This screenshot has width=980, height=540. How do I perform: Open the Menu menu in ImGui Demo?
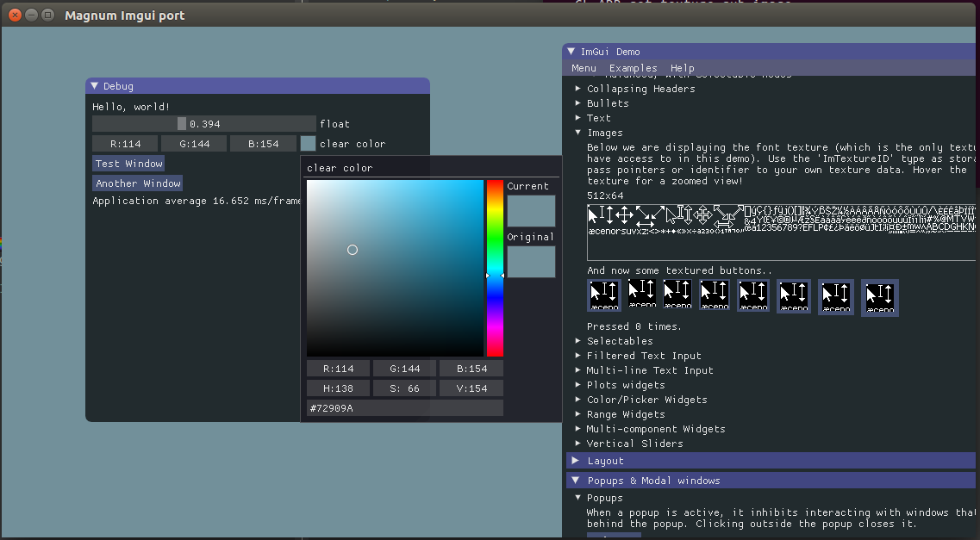(x=584, y=68)
